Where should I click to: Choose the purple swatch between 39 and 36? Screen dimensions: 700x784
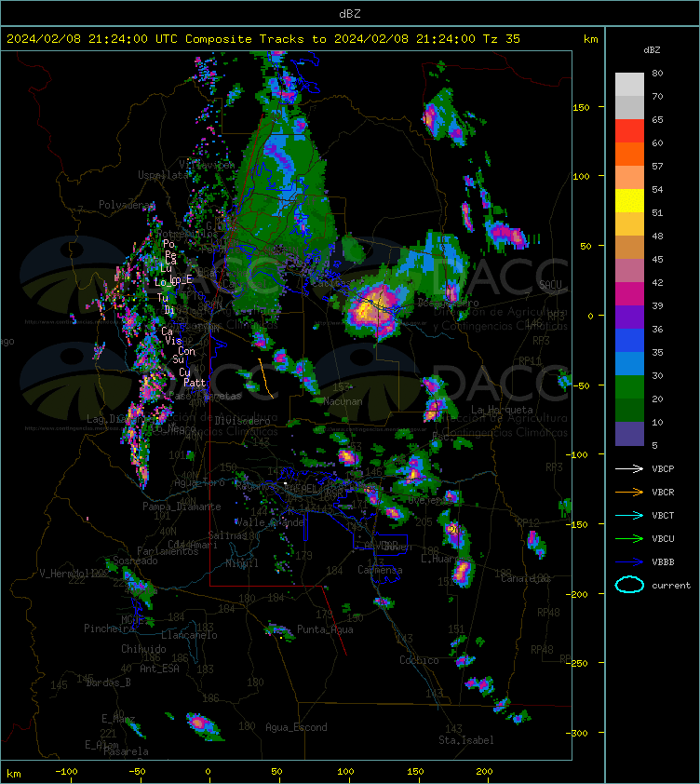point(629,317)
